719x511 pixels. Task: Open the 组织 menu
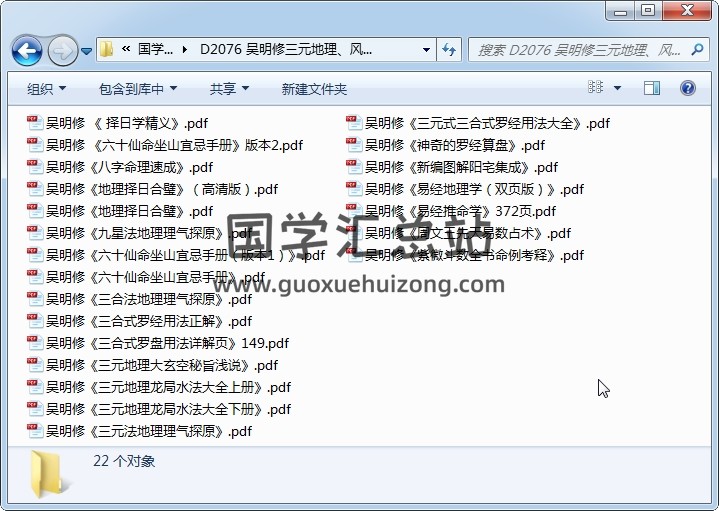click(46, 89)
